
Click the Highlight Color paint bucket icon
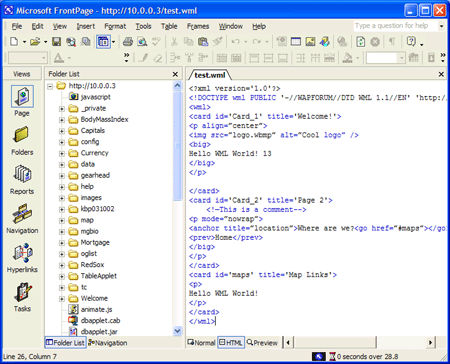tap(347, 58)
